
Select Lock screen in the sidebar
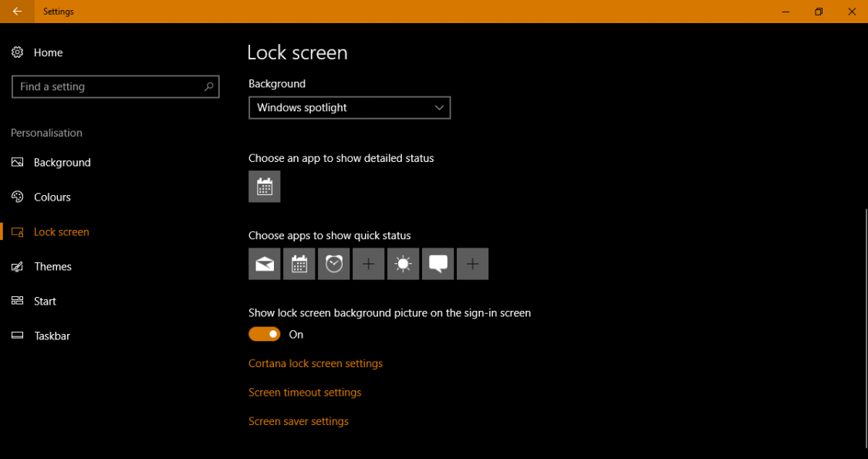[x=61, y=231]
